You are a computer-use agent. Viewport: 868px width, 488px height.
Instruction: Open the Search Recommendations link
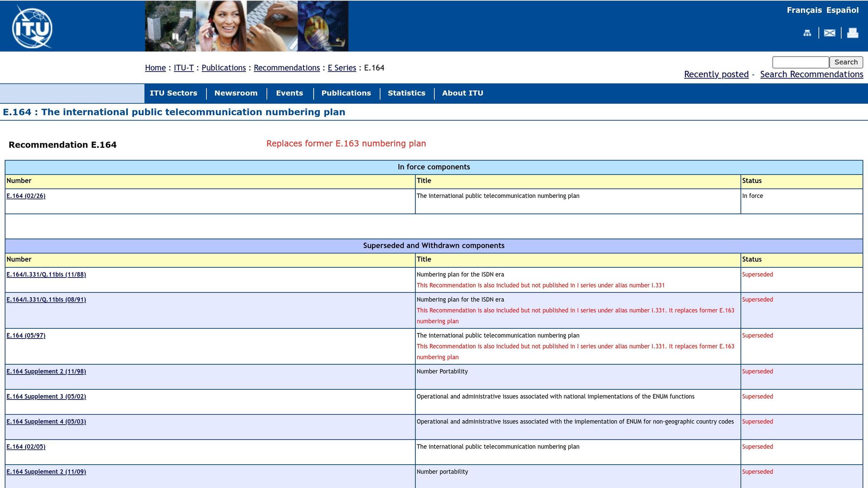tap(812, 75)
